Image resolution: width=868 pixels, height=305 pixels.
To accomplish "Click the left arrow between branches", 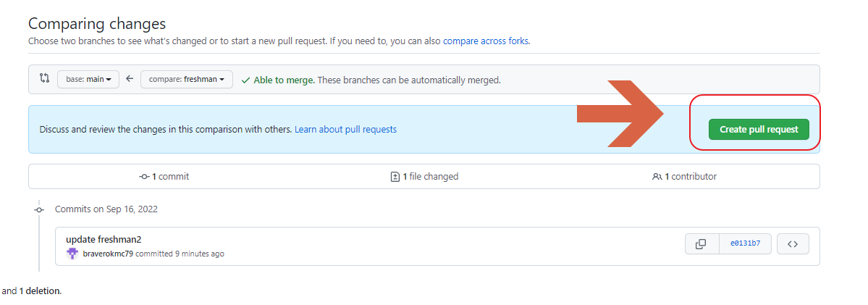I will [x=130, y=79].
